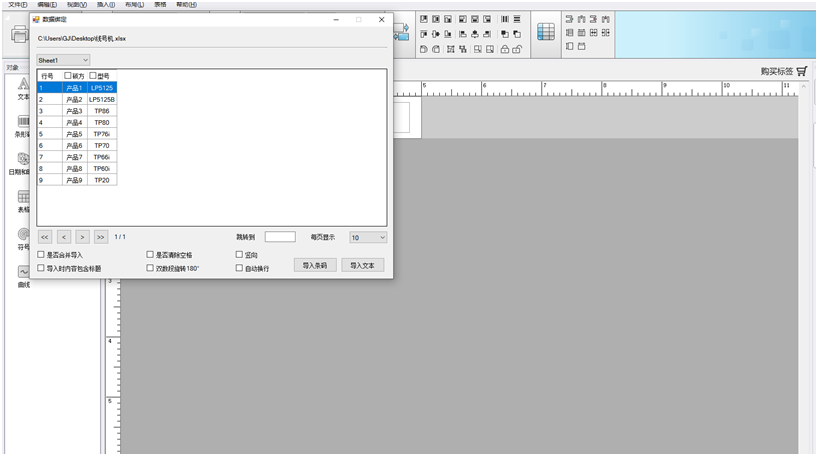The height and width of the screenshot is (456, 818).
Task: Enable the 是否合并导入 checkbox
Action: coord(41,255)
